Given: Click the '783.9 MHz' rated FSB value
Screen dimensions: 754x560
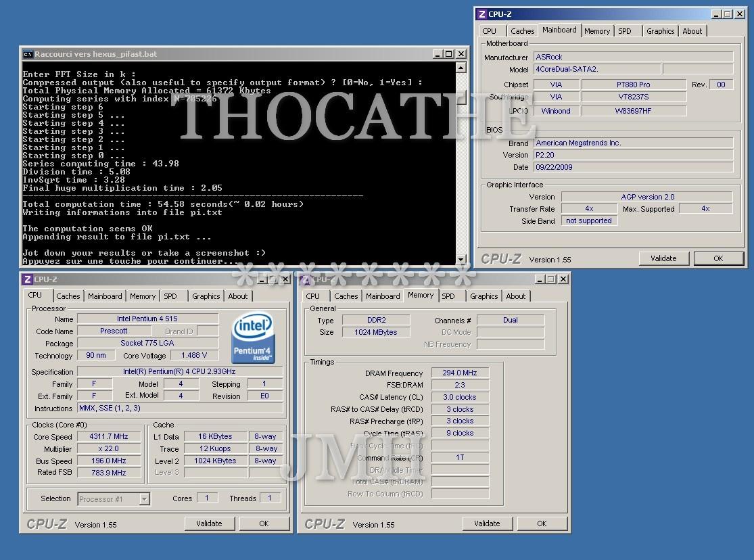Looking at the screenshot, I should (x=109, y=473).
